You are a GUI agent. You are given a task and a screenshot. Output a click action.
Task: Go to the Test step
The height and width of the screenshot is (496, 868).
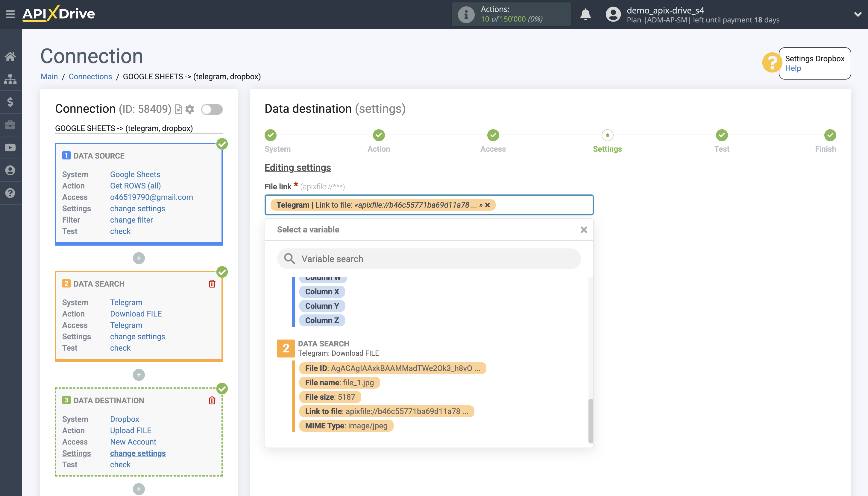tap(721, 135)
